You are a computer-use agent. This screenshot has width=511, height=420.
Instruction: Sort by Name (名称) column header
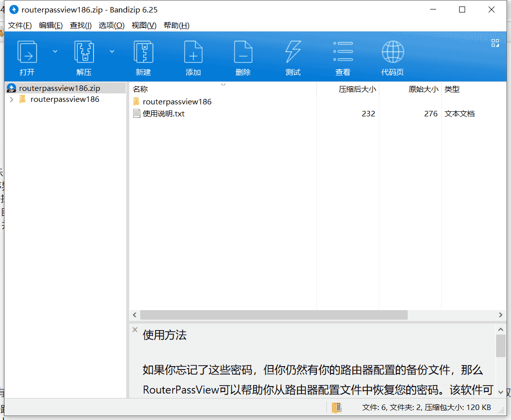click(140, 89)
